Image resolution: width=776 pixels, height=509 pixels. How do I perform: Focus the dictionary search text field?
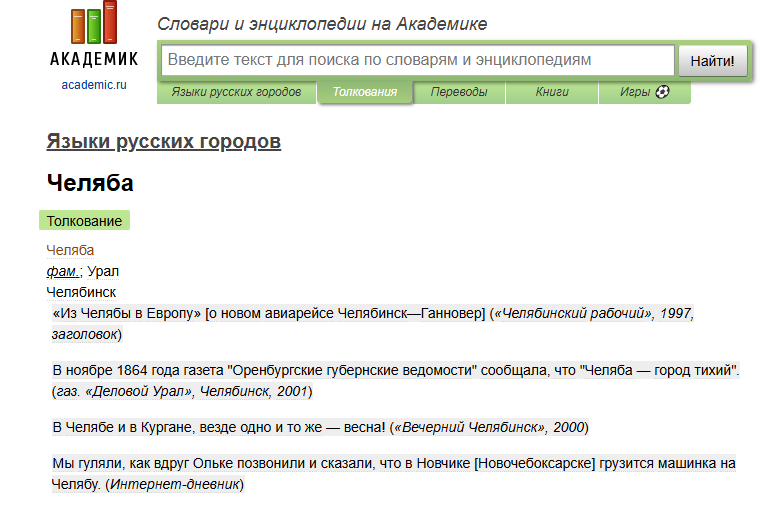tap(418, 60)
